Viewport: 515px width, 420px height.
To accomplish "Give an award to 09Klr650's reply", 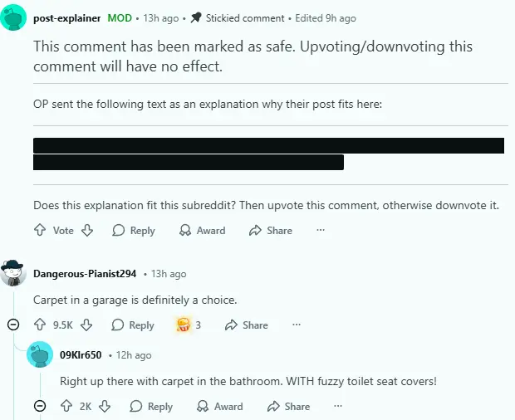I will [220, 407].
